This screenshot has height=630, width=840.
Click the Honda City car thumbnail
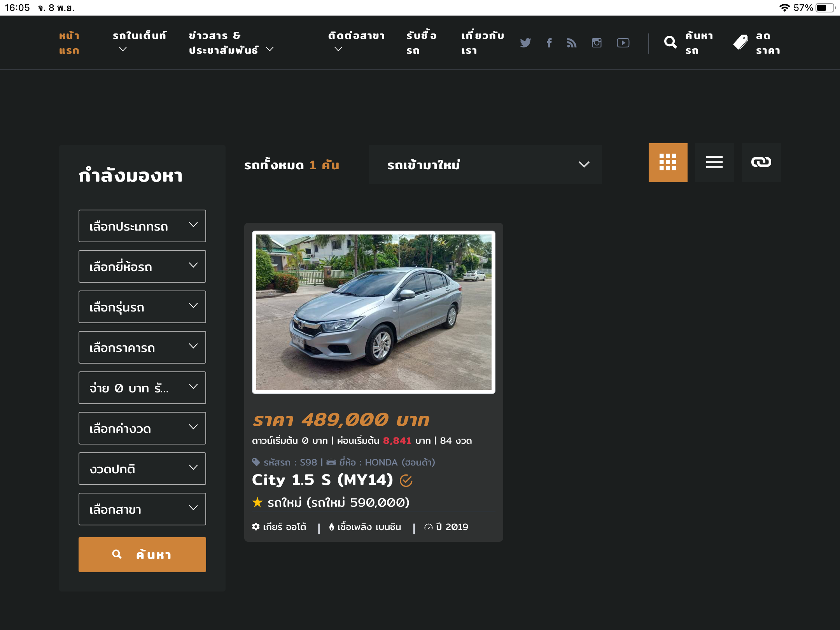click(373, 312)
